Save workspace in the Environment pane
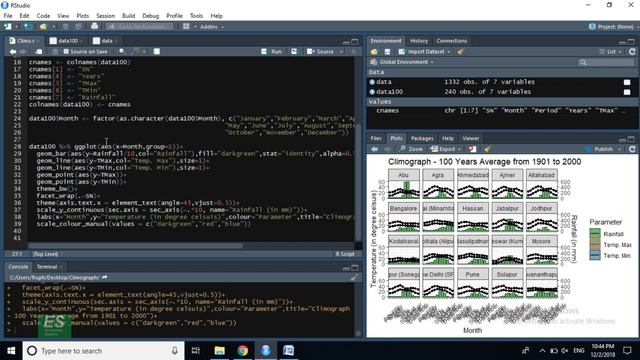Viewport: 640px width, 360px height. coord(387,52)
